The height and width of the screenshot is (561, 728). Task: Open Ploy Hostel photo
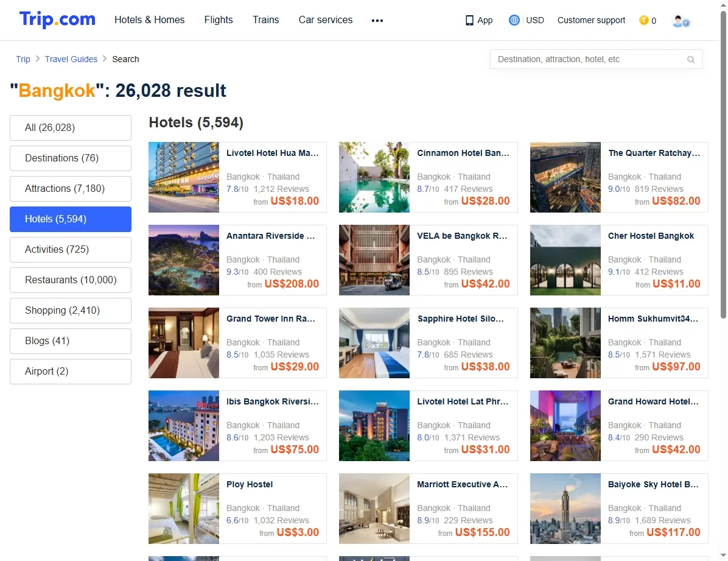(184, 509)
